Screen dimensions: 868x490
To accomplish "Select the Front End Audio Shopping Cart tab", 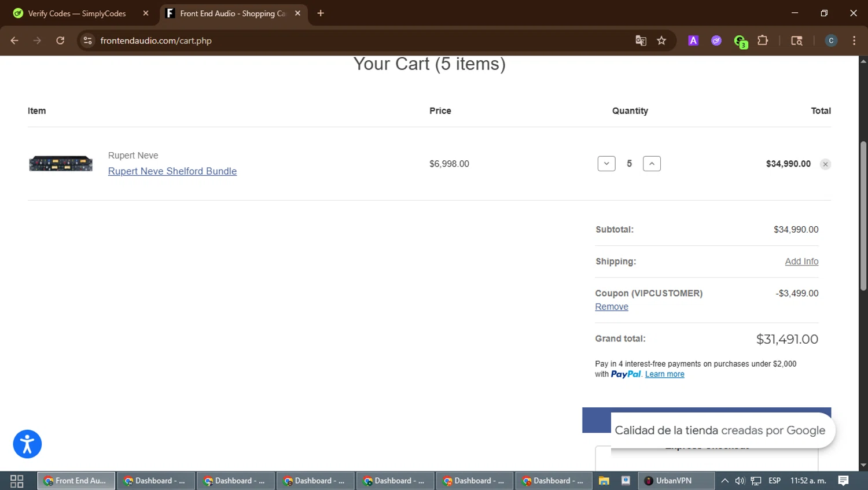I will coord(233,13).
